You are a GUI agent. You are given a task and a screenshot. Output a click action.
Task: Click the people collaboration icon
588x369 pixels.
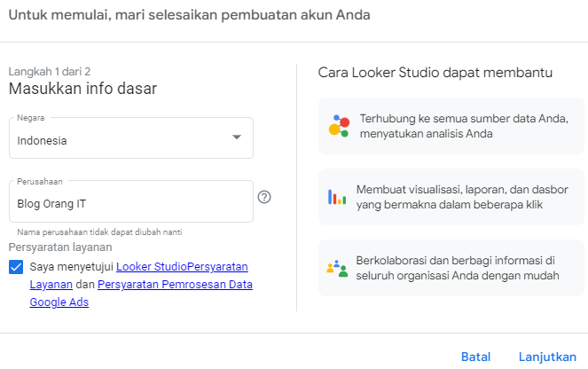[337, 268]
